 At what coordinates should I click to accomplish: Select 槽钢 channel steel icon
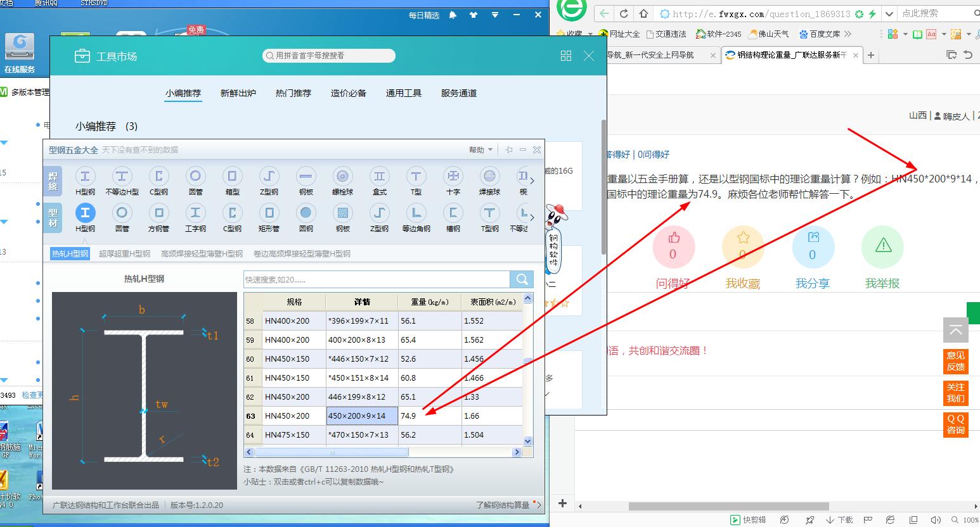pos(453,213)
